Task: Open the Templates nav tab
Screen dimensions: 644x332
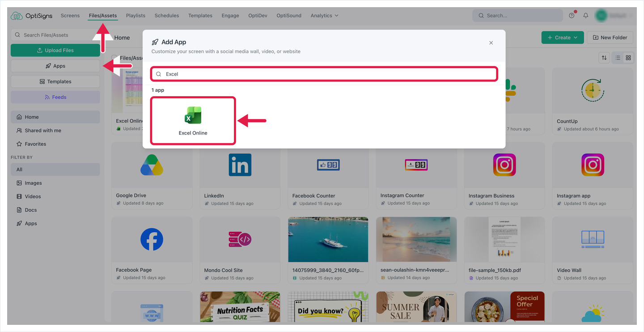Action: point(200,16)
